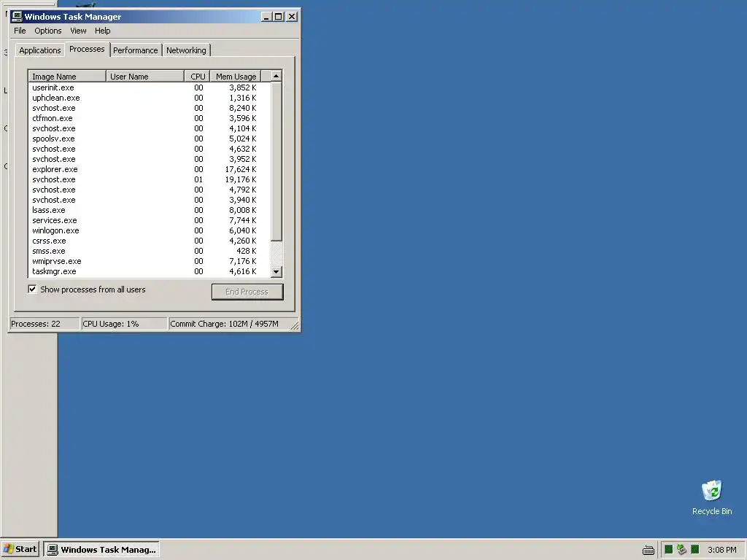Select the smss.exe process row
Screen dimensions: 747x560
tap(149, 252)
